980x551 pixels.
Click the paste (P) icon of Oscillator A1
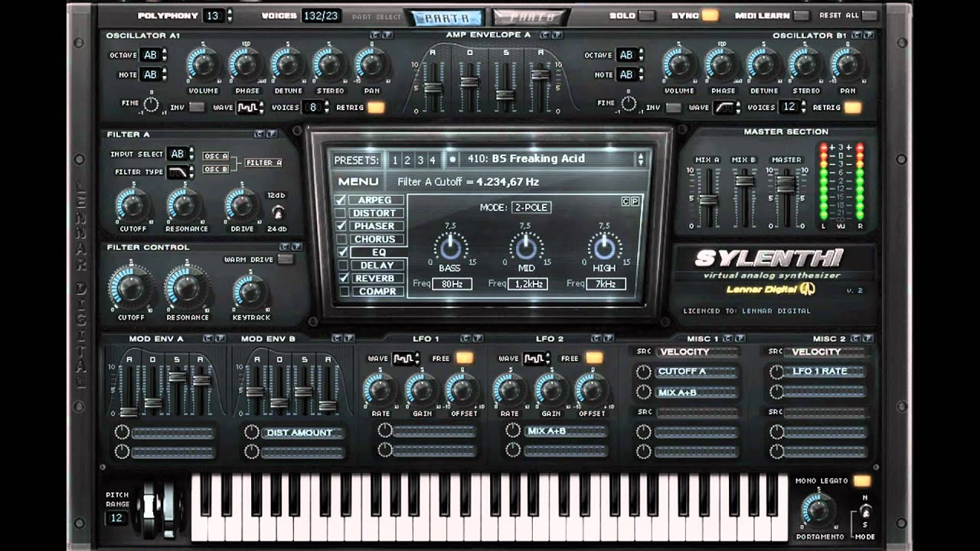(x=387, y=35)
